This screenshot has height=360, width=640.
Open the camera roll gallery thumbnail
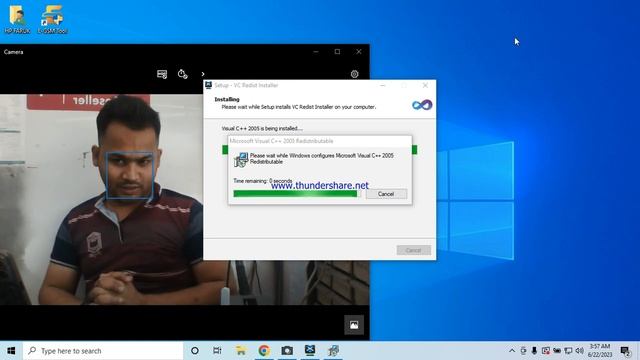pyautogui.click(x=354, y=325)
